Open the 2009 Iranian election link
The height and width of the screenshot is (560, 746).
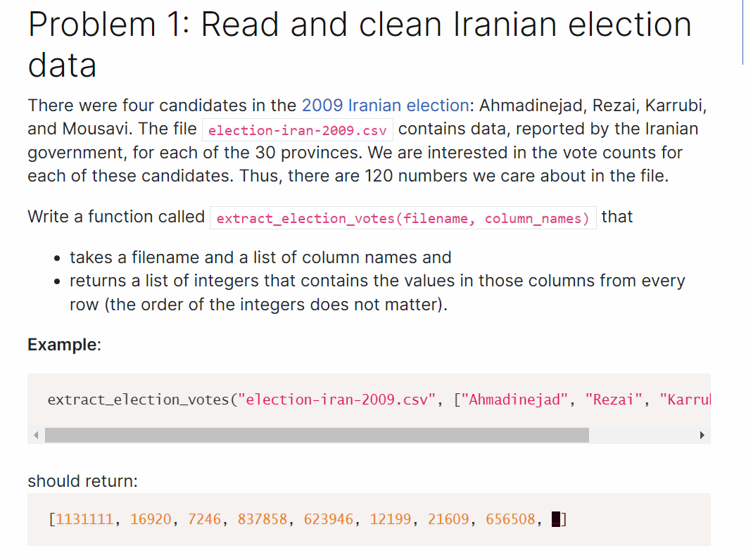point(386,105)
